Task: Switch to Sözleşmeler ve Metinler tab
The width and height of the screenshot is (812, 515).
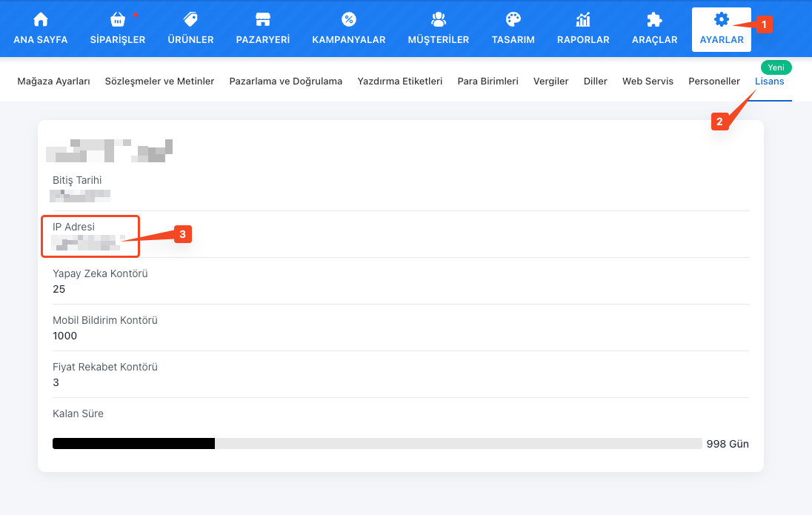Action: pyautogui.click(x=159, y=82)
